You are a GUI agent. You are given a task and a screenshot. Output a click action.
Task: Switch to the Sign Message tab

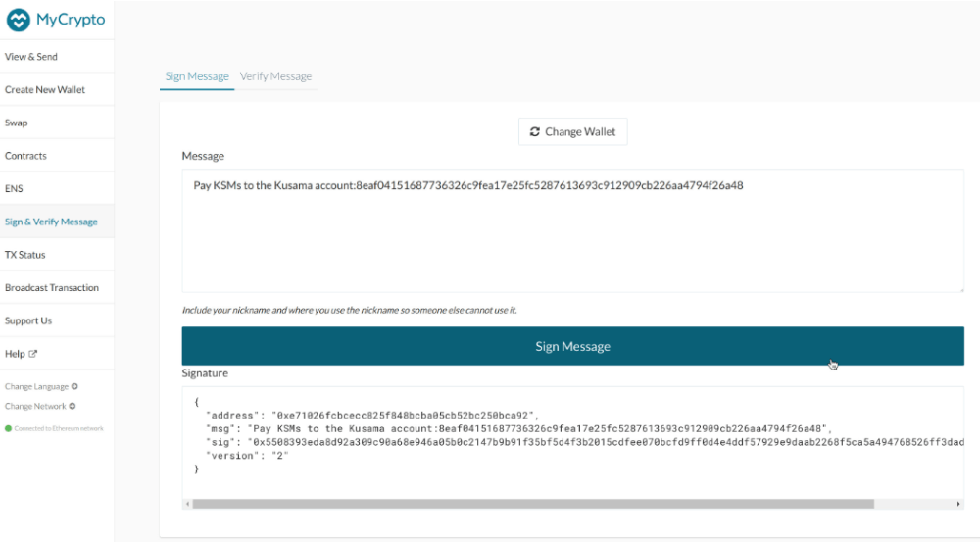(197, 76)
